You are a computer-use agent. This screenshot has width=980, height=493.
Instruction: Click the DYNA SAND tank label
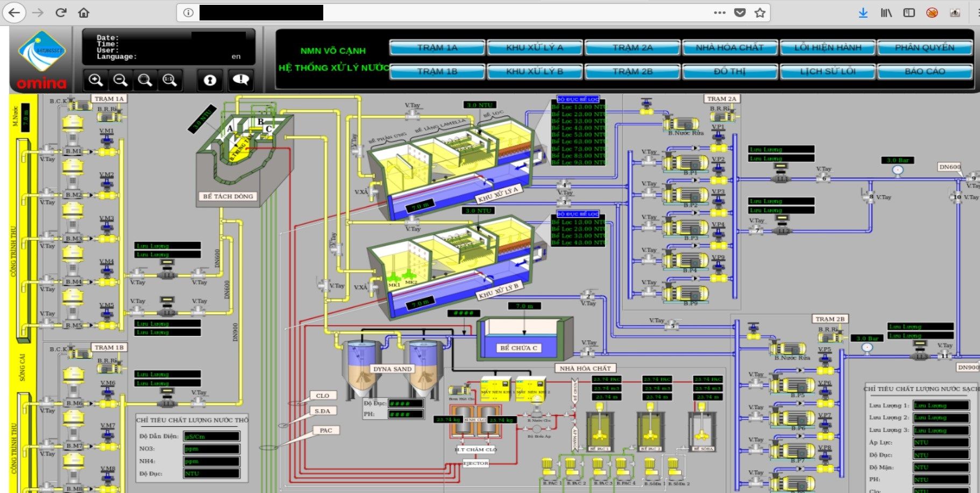tap(392, 369)
